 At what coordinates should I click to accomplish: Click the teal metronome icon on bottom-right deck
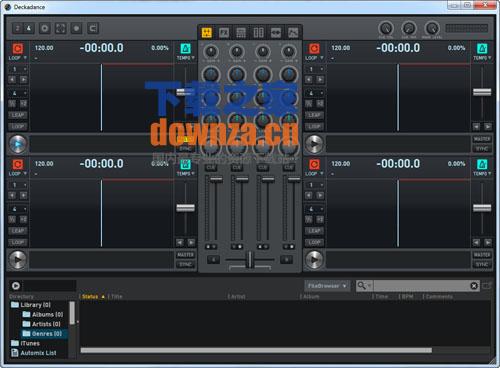[482, 164]
